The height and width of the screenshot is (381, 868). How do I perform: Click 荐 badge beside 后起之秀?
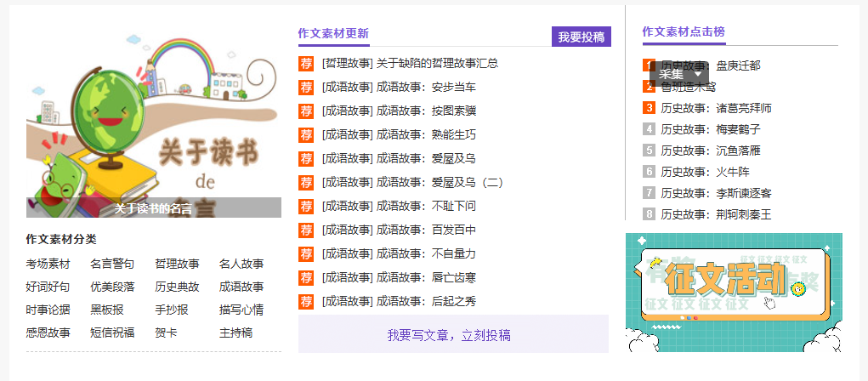(306, 302)
